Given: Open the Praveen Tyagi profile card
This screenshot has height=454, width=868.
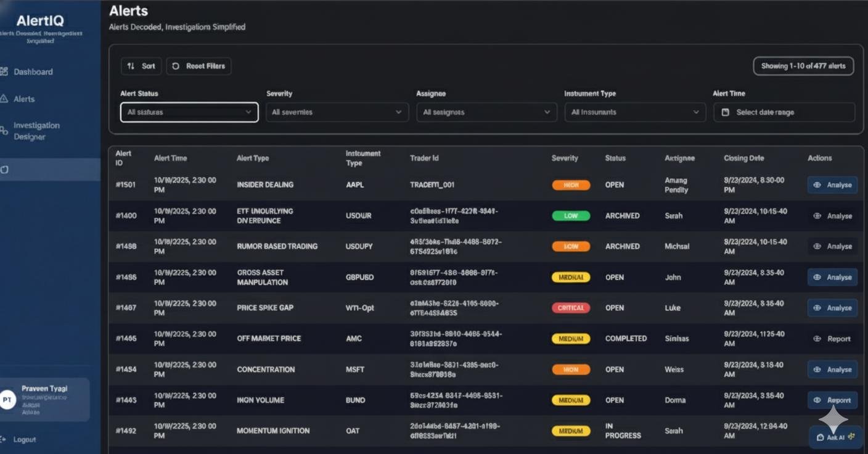Looking at the screenshot, I should [44, 400].
